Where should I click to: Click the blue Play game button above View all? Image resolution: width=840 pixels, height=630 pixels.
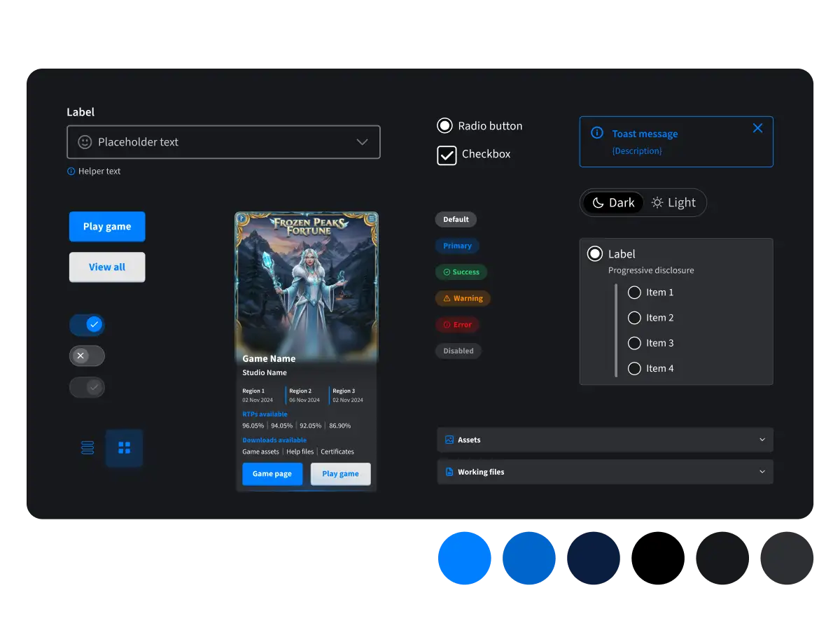point(107,227)
